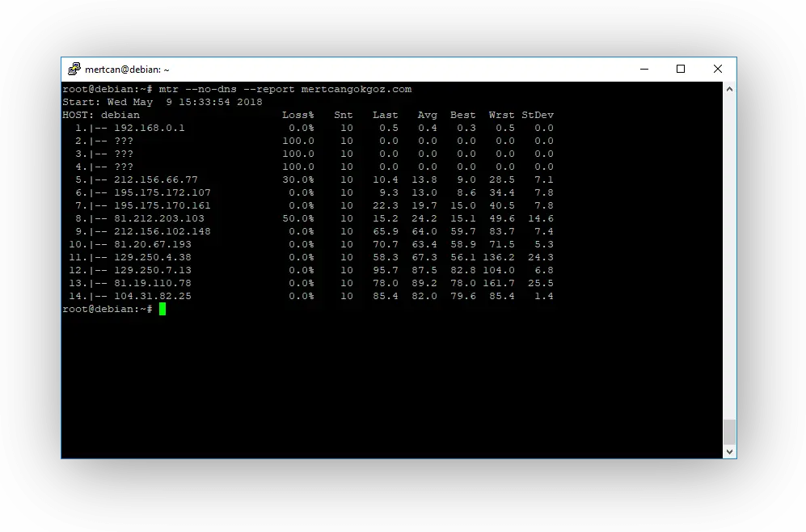Click the 104.0 worst value in hop 12
Viewport: 806px width, 532px height.
[x=498, y=270]
